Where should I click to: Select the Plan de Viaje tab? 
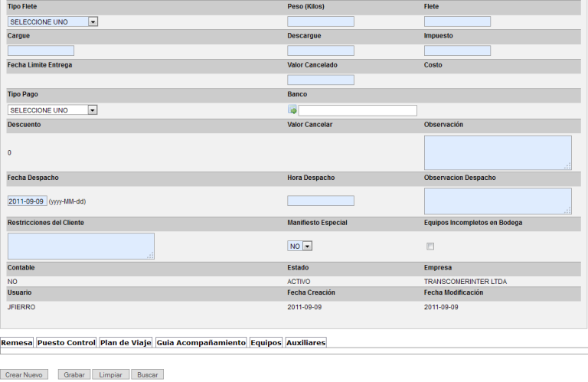pos(126,342)
